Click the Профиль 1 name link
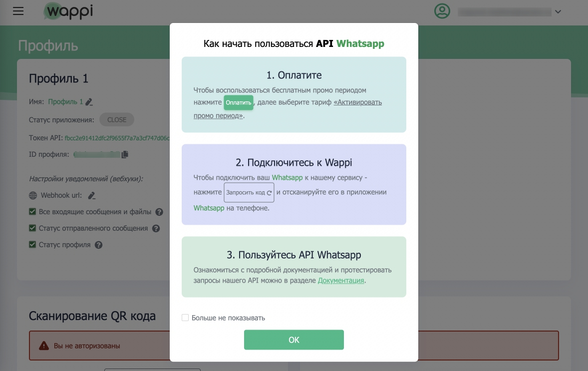The width and height of the screenshot is (588, 371). 65,102
